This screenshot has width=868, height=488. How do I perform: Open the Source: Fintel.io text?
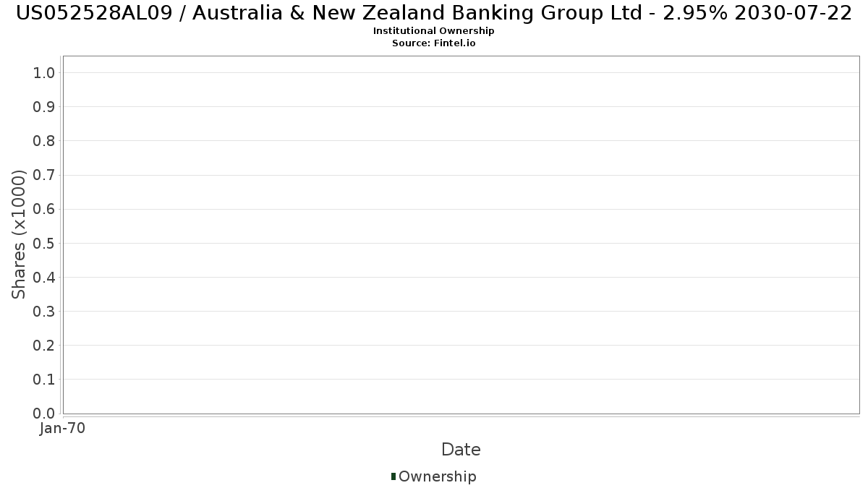click(434, 43)
